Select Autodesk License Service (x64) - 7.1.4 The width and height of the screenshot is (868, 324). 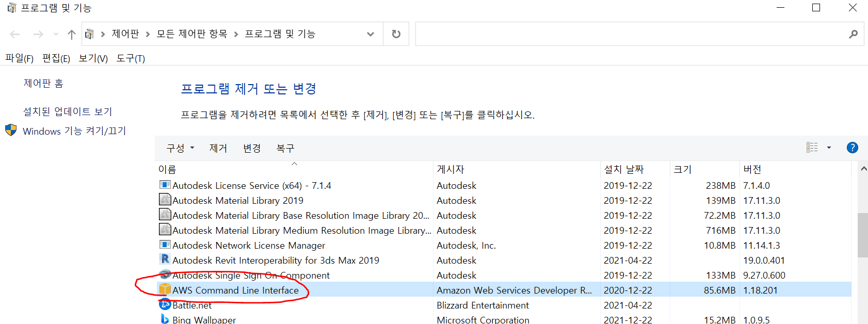(x=503, y=185)
